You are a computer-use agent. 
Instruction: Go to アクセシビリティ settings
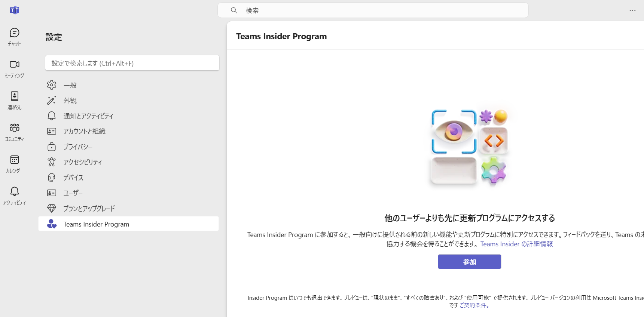[128, 162]
